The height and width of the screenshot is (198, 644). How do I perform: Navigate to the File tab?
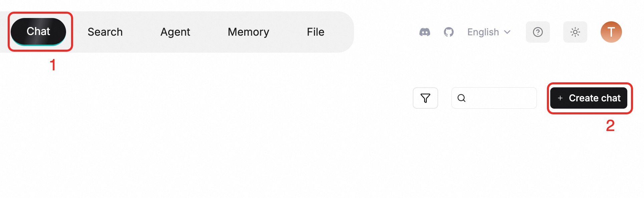[315, 32]
